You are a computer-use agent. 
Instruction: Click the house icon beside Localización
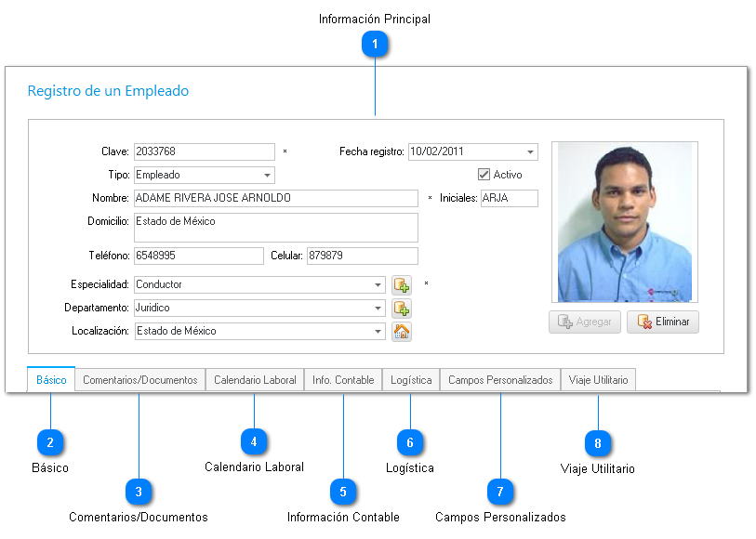click(402, 332)
